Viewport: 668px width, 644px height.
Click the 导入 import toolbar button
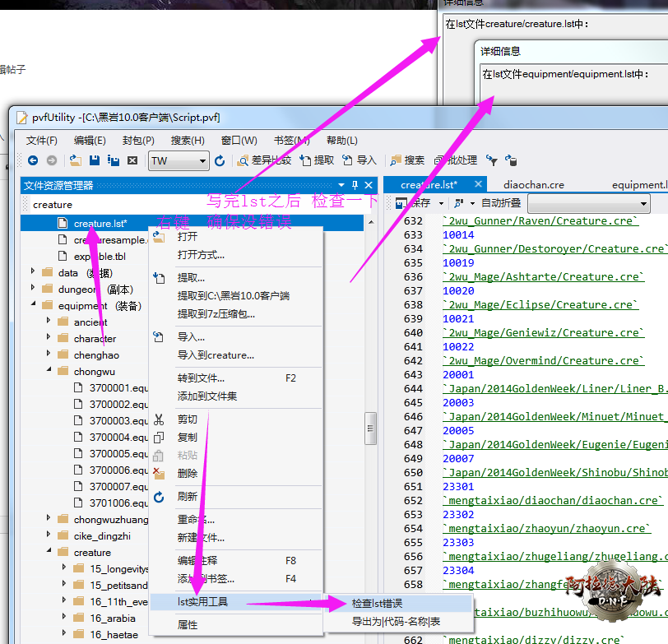point(360,160)
